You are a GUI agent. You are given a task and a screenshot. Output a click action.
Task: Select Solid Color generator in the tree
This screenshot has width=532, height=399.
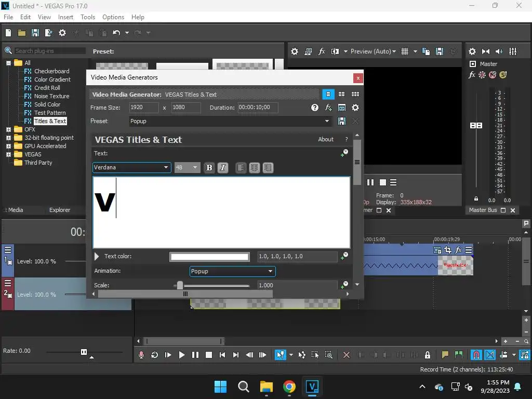tap(47, 104)
